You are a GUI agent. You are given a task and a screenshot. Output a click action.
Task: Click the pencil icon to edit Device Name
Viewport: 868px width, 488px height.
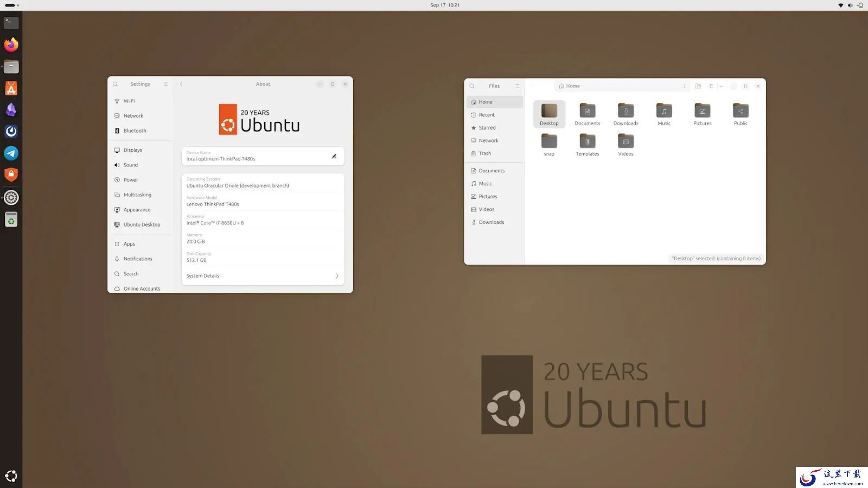334,156
